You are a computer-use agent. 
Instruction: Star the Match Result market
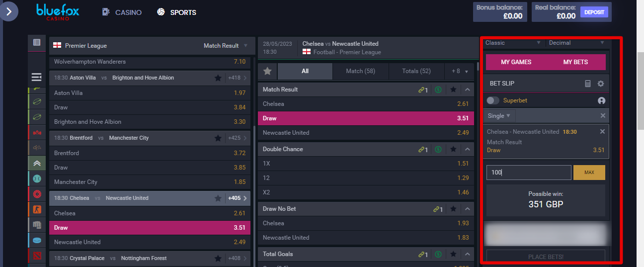pos(453,89)
